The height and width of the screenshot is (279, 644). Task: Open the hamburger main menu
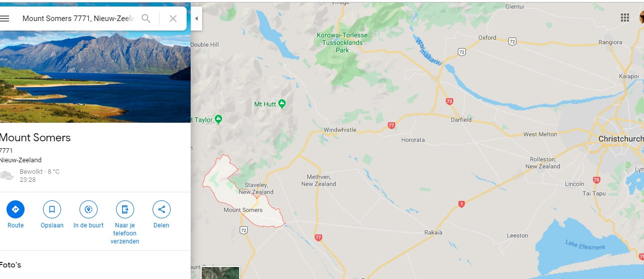[5, 19]
